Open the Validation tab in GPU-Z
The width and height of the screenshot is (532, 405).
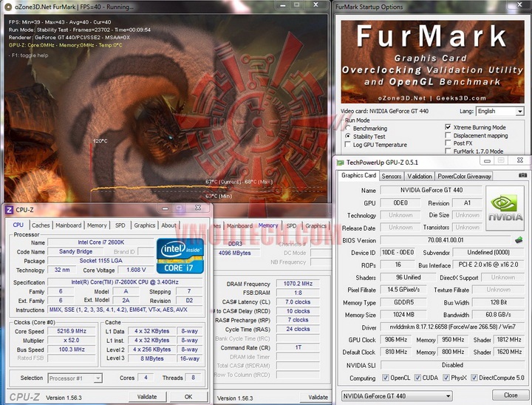(420, 176)
